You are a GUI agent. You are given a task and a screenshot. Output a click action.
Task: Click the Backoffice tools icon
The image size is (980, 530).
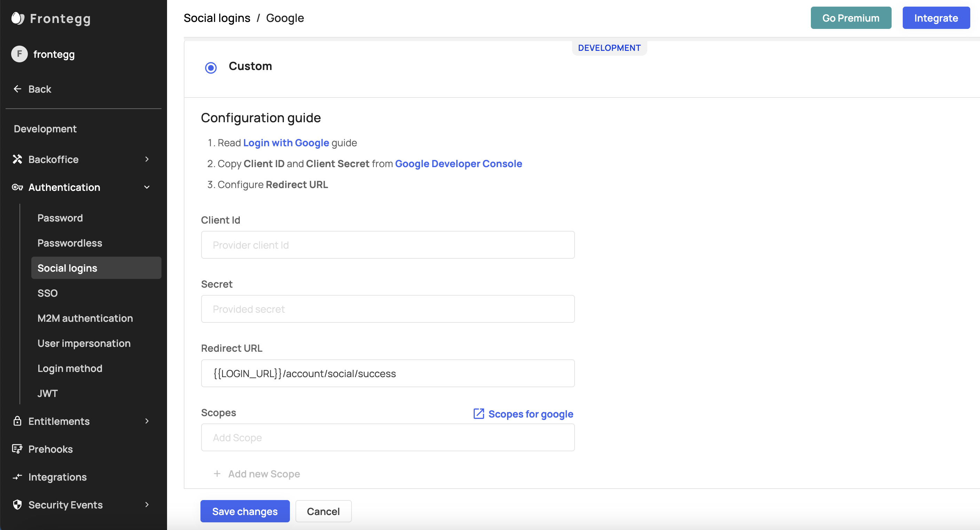click(x=17, y=159)
